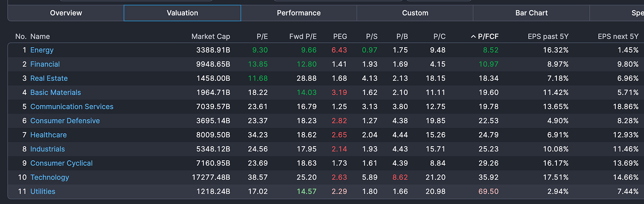Click the Real Estate sector link
644x204 pixels.
click(x=49, y=78)
